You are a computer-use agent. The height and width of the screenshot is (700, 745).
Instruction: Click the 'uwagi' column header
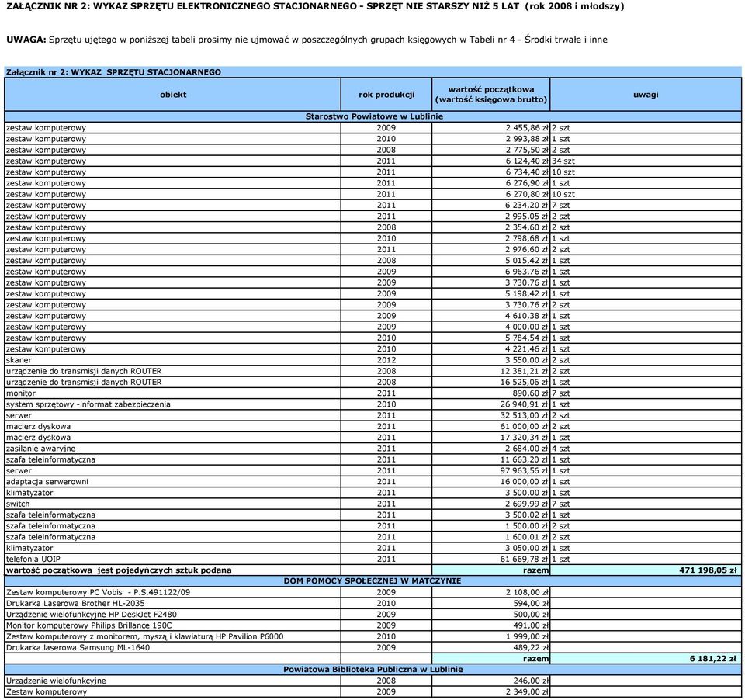(x=646, y=95)
